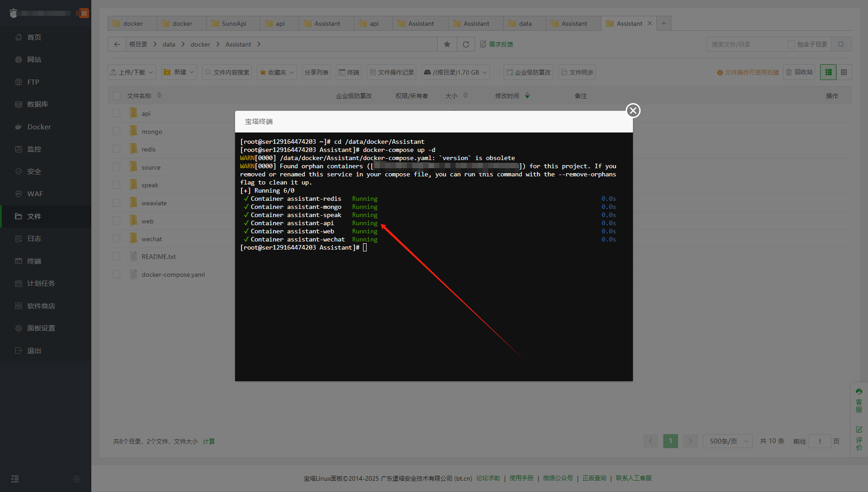Sort by 修改时间 arrows
This screenshot has width=868, height=492.
point(527,96)
